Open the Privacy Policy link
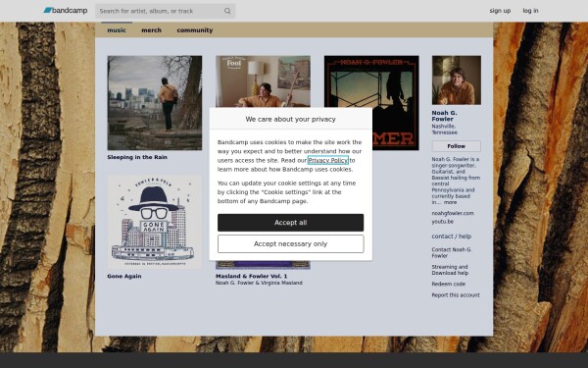The height and width of the screenshot is (368, 588). pyautogui.click(x=328, y=160)
